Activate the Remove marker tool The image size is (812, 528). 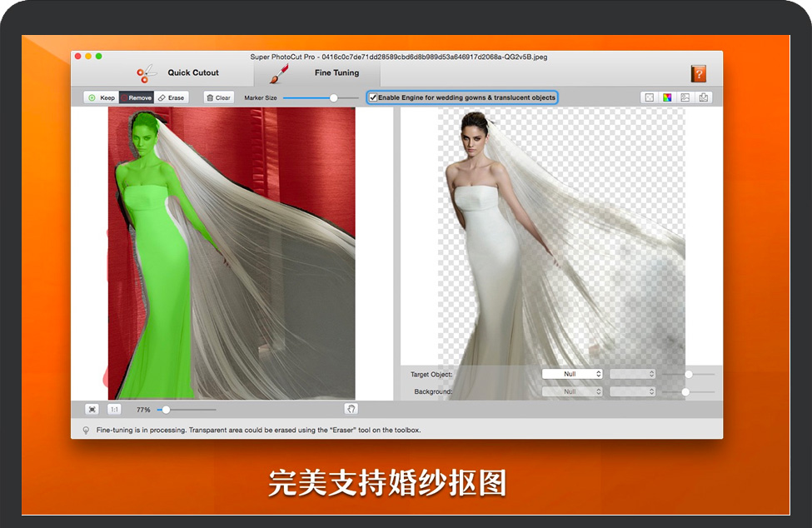[137, 97]
